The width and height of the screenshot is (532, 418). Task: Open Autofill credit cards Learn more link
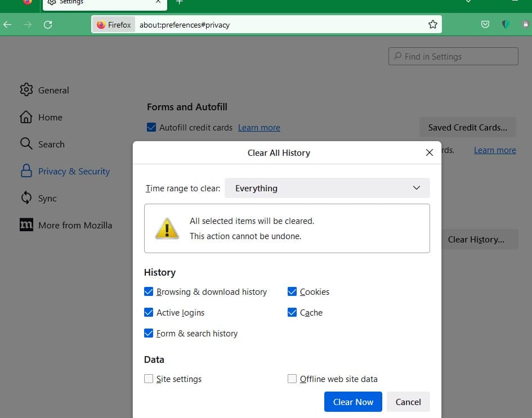tap(259, 128)
